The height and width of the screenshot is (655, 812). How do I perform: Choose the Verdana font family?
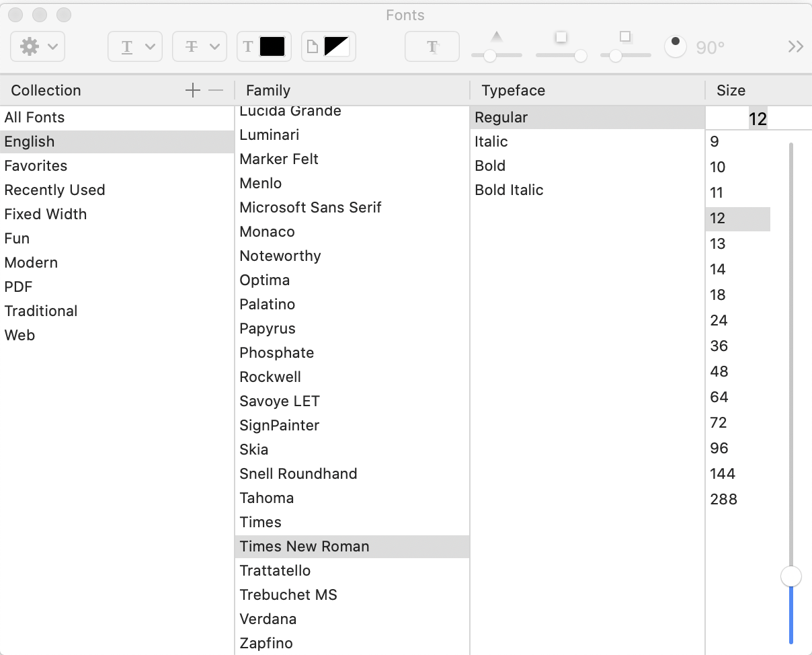pos(352,619)
